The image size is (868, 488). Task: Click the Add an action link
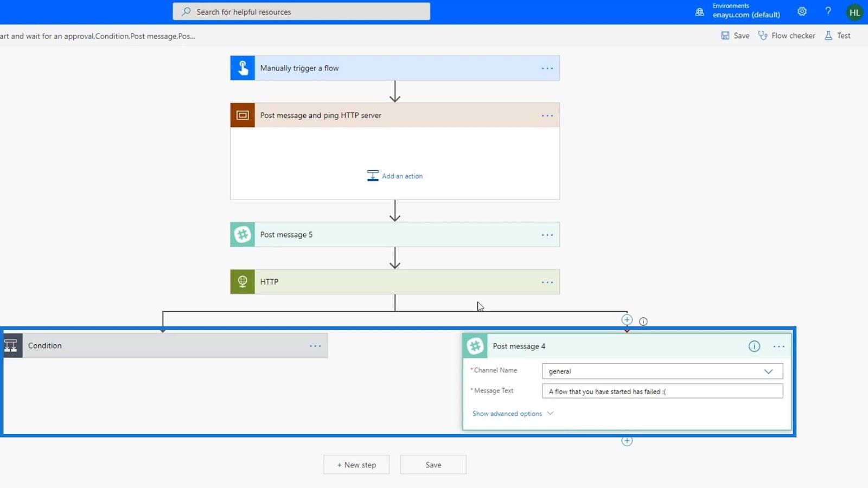coord(402,176)
